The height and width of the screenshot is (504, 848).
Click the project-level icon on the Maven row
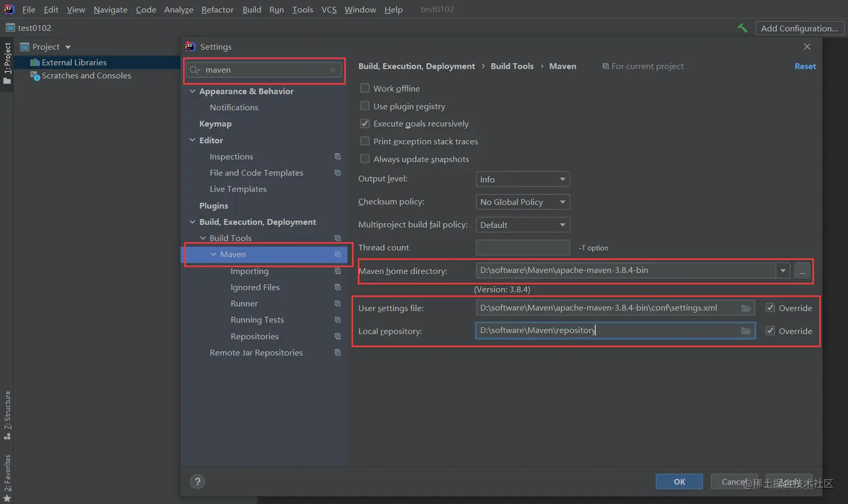tap(338, 255)
